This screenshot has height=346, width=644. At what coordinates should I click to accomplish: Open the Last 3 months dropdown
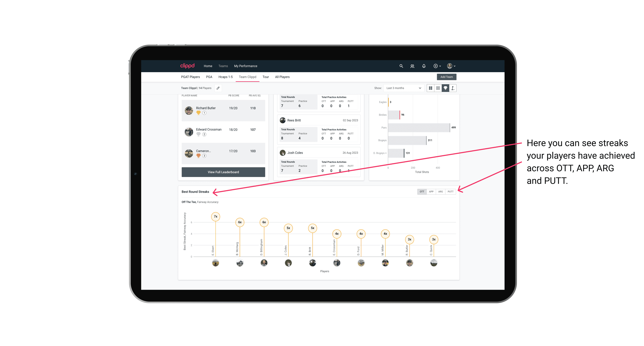tap(403, 88)
